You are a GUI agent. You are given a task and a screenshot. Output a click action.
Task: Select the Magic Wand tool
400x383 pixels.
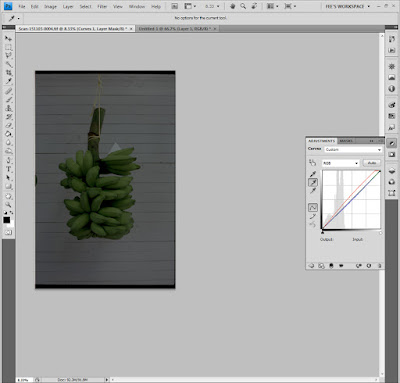pos(8,64)
